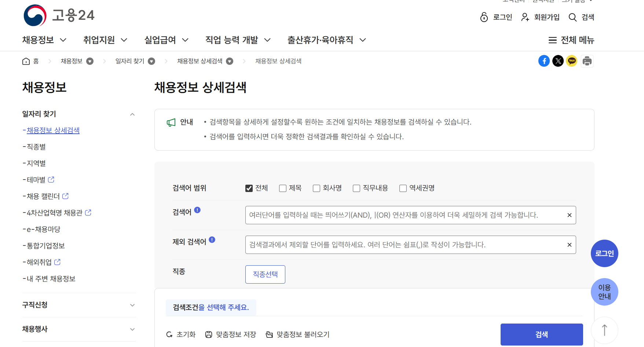Click the 직종선택 button
This screenshot has height=347, width=644.
265,274
